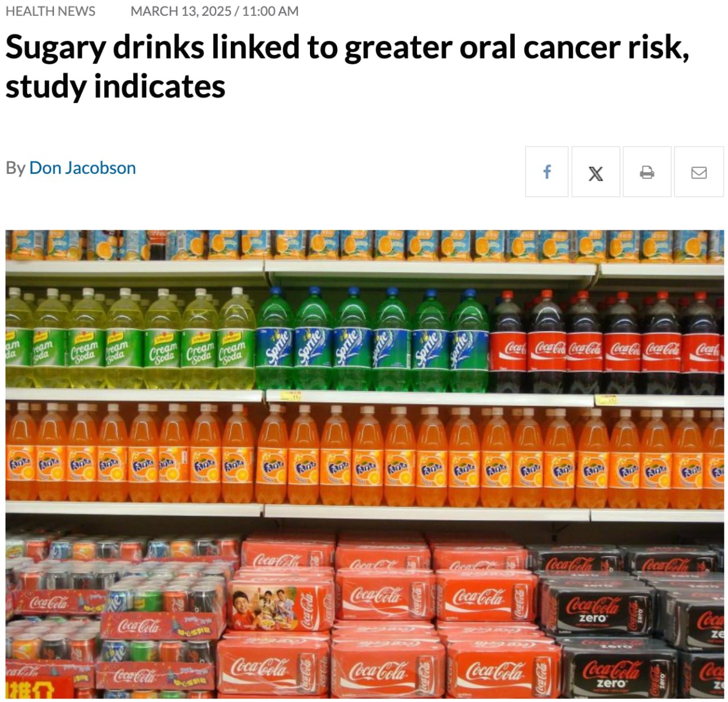
Task: Click the yellow price tag under Sprite
Action: coord(292,396)
